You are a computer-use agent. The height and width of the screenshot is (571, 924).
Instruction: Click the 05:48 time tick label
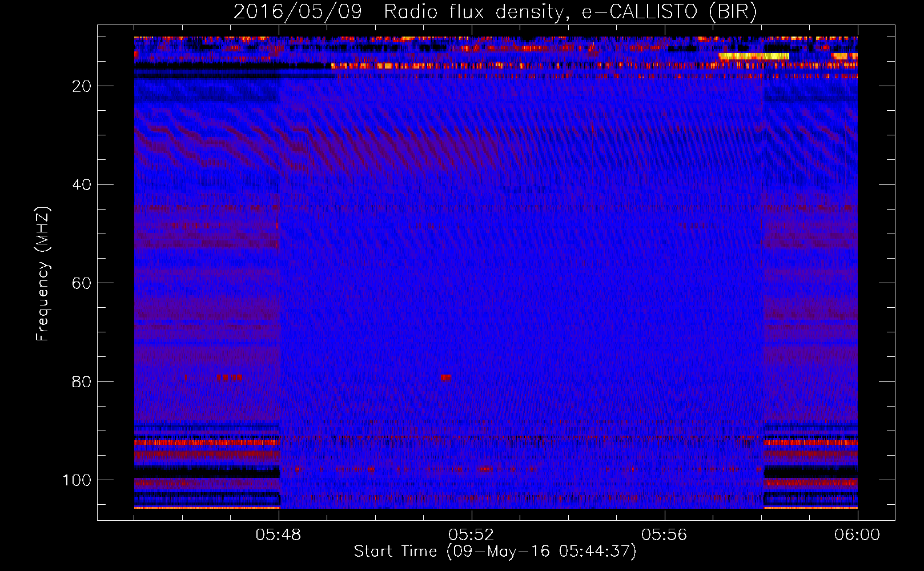coord(279,535)
